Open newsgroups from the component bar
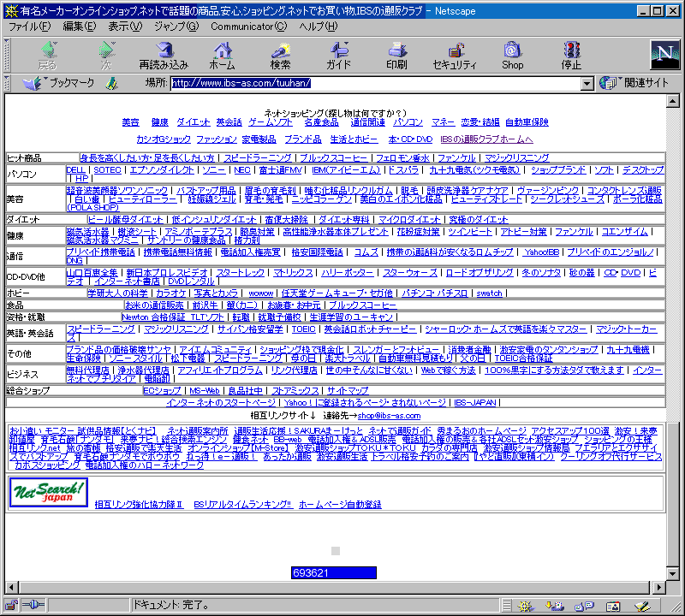 point(585,606)
